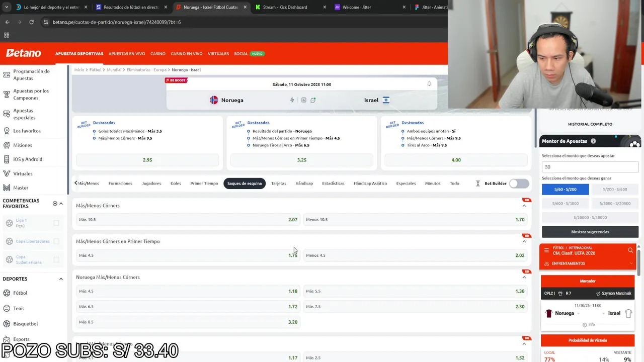Image resolution: width=644 pixels, height=362 pixels.
Task: Click the lightning bolt icon in match header
Action: pyautogui.click(x=292, y=100)
